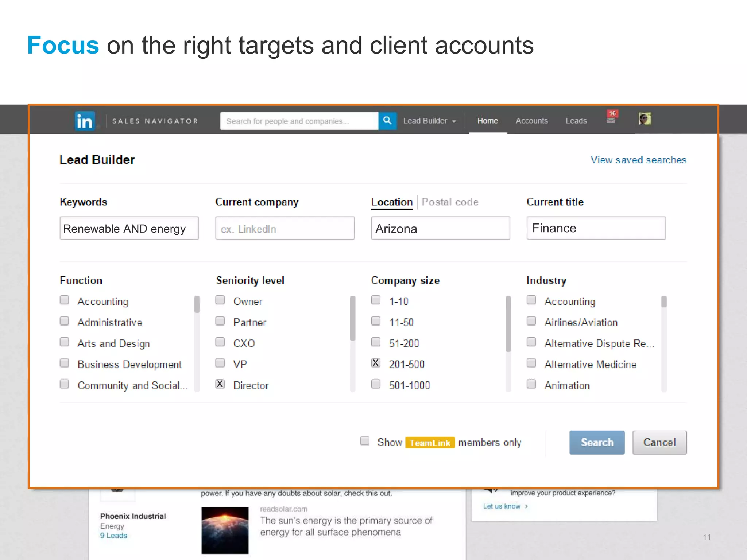Check the Arts and Design checkbox
747x560 pixels.
[x=65, y=342]
